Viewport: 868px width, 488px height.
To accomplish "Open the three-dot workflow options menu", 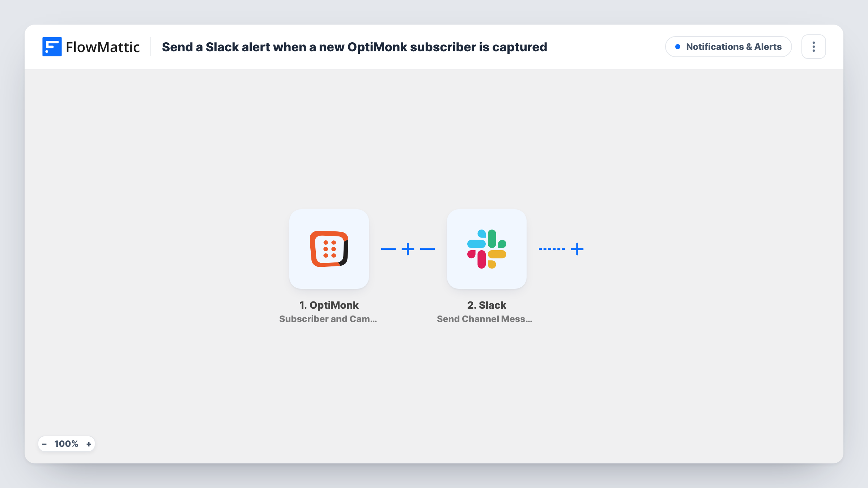I will 813,47.
